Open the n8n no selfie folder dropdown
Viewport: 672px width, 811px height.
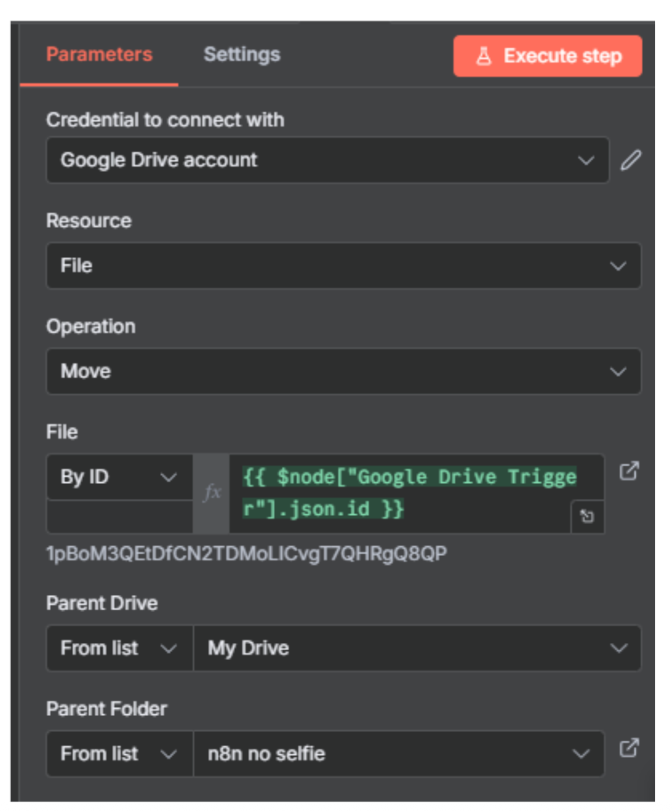(x=398, y=753)
